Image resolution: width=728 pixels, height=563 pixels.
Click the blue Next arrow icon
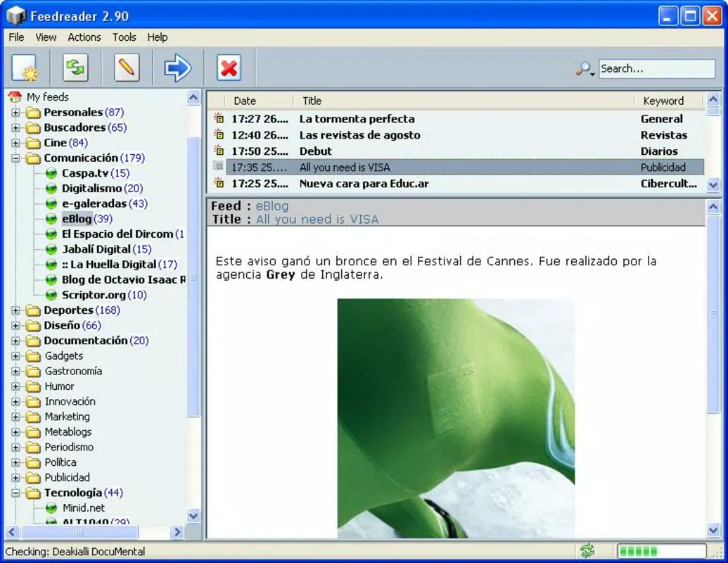(177, 68)
